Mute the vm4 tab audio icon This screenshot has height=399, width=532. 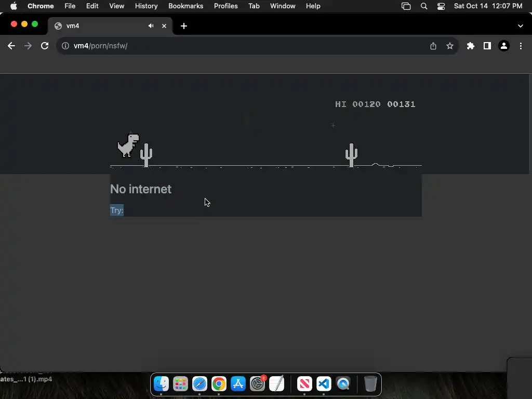point(151,26)
